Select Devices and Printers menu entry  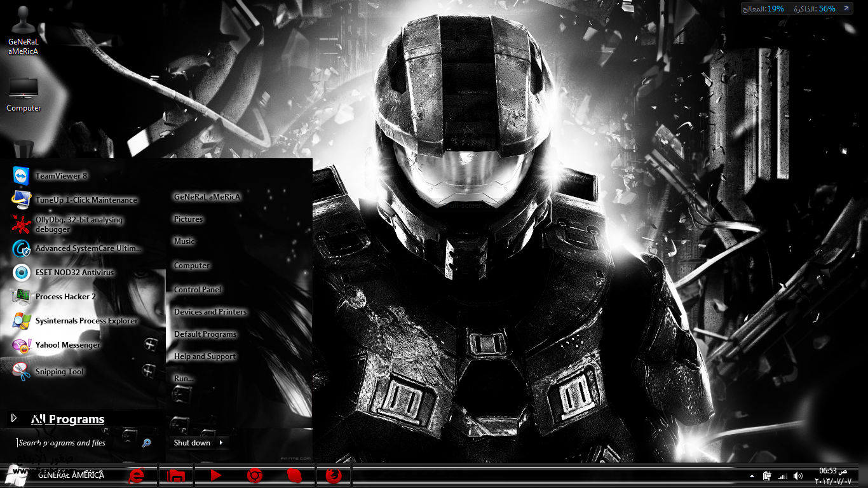(210, 312)
